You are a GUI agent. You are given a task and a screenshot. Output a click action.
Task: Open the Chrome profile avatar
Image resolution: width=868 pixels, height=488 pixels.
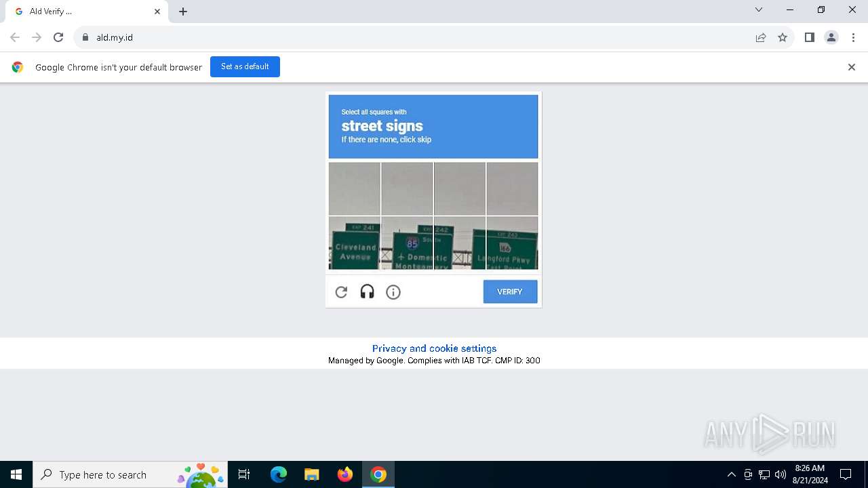(831, 37)
